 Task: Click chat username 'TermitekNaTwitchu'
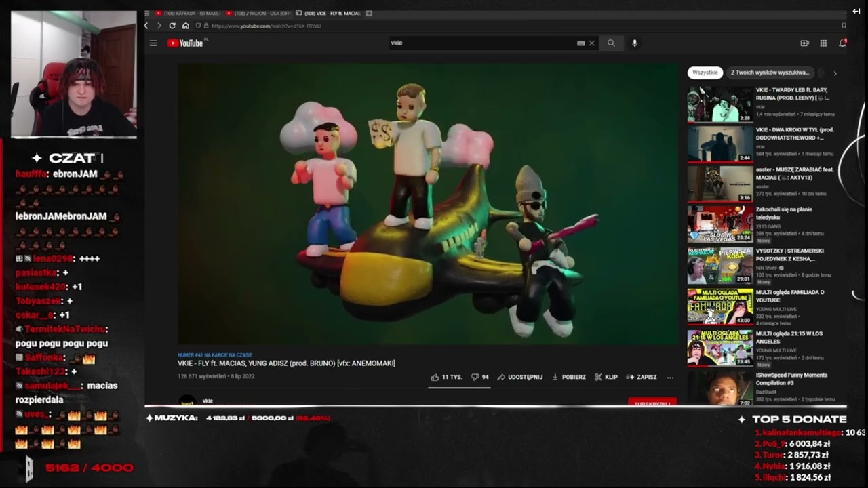(65, 329)
